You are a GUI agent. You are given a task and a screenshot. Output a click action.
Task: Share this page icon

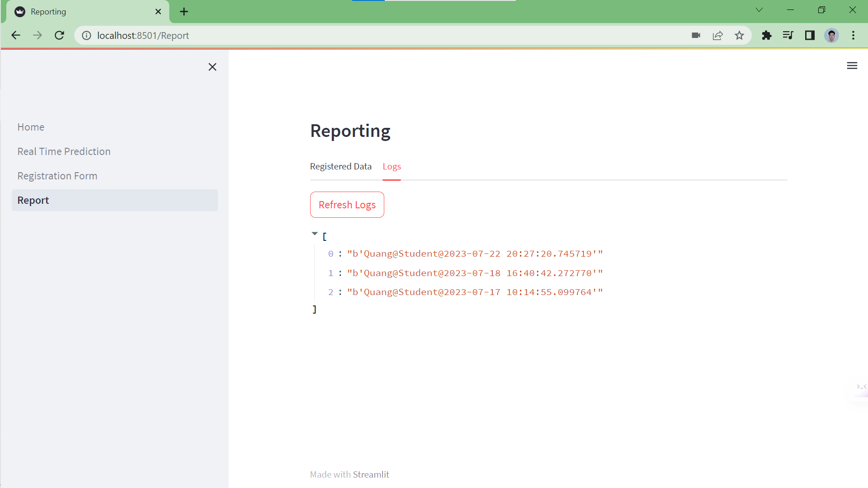[x=717, y=35]
